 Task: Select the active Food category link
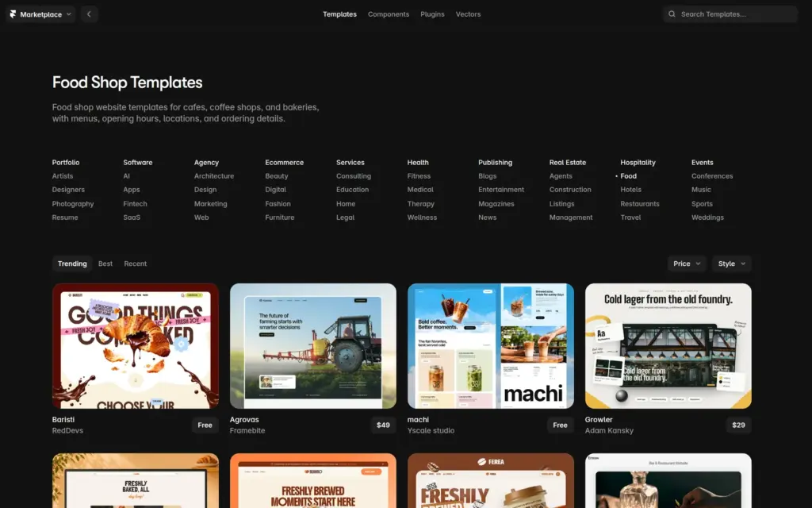628,175
